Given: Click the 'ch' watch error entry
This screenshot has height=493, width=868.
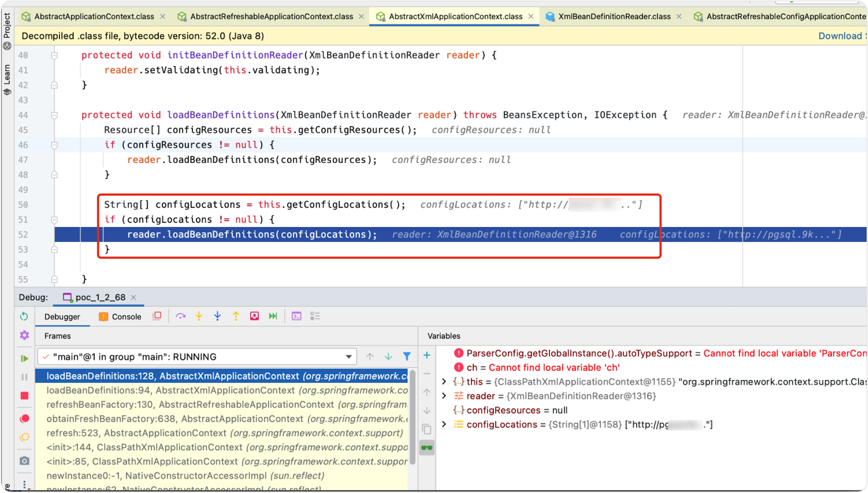Looking at the screenshot, I should tap(537, 368).
